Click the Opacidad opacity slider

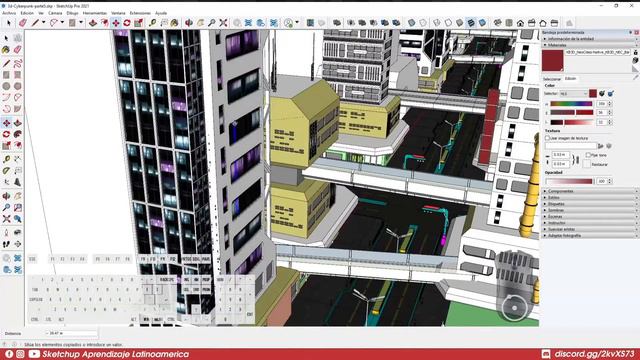569,181
